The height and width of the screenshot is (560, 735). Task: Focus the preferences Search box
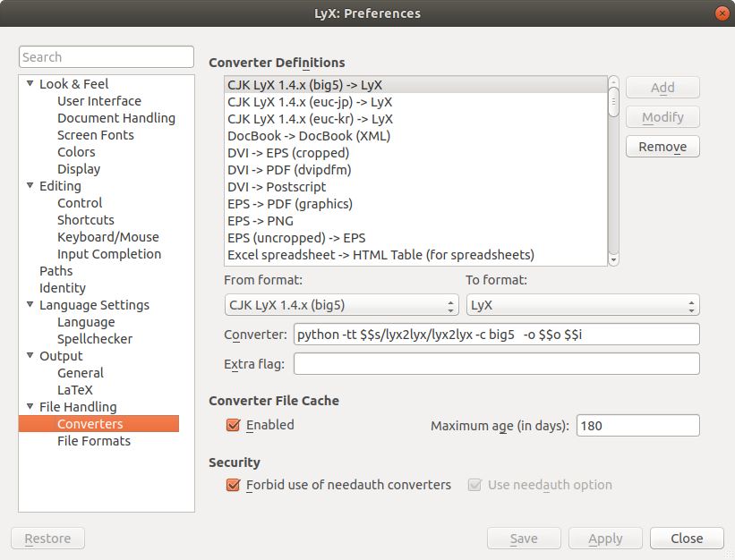(x=107, y=57)
